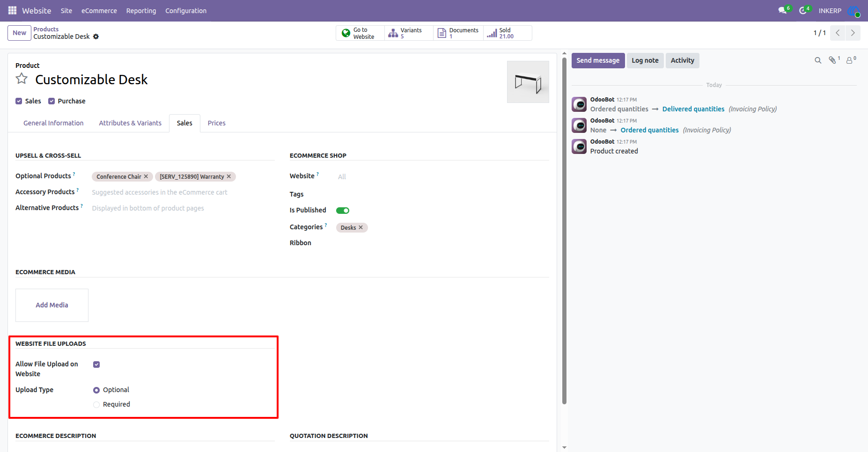
Task: Select Optional upload type
Action: (96, 390)
